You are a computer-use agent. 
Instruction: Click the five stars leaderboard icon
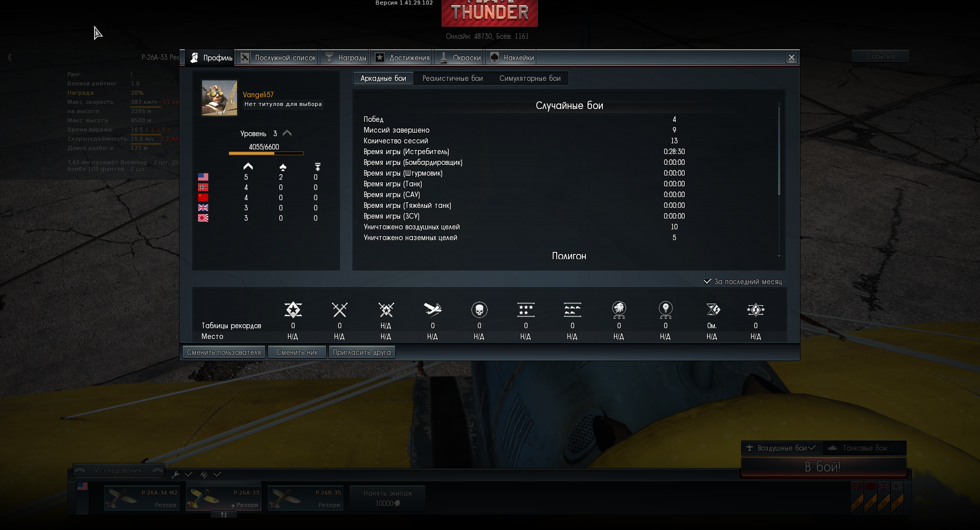point(526,309)
